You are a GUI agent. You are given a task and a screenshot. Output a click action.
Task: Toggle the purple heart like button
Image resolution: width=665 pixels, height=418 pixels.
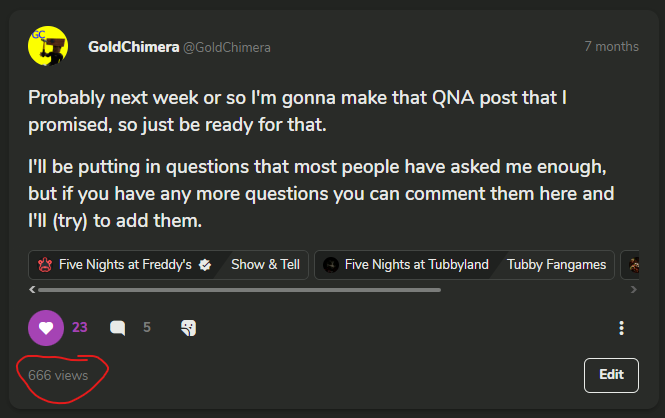[44, 327]
